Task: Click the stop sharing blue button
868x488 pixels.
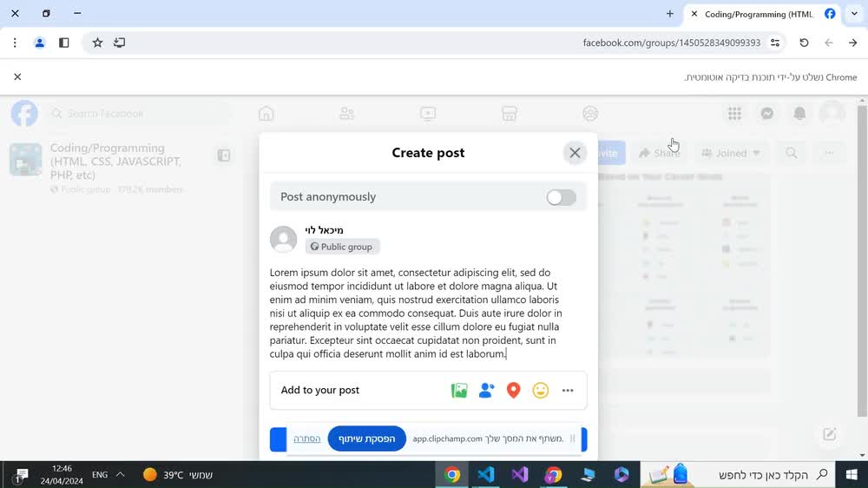Action: pos(366,439)
